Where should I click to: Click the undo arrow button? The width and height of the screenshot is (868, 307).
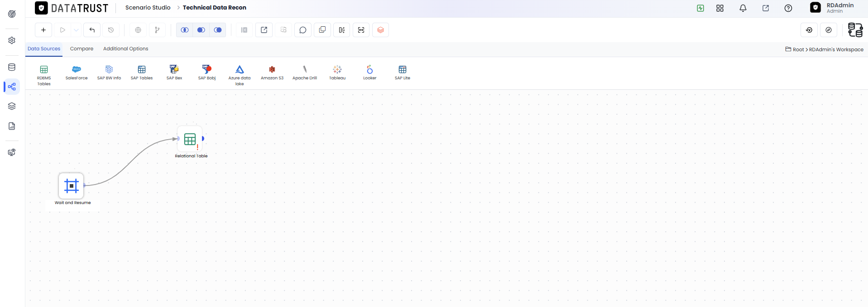click(x=92, y=30)
